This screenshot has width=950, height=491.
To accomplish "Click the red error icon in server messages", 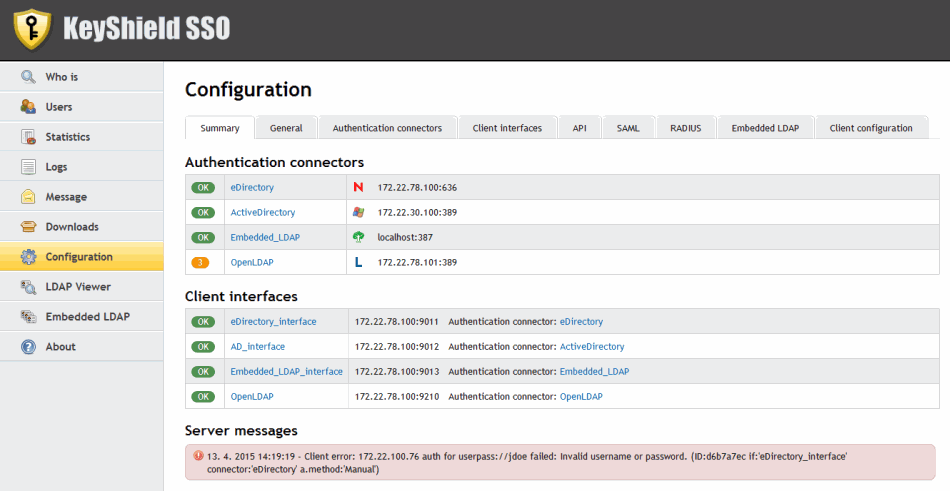I will (x=198, y=456).
